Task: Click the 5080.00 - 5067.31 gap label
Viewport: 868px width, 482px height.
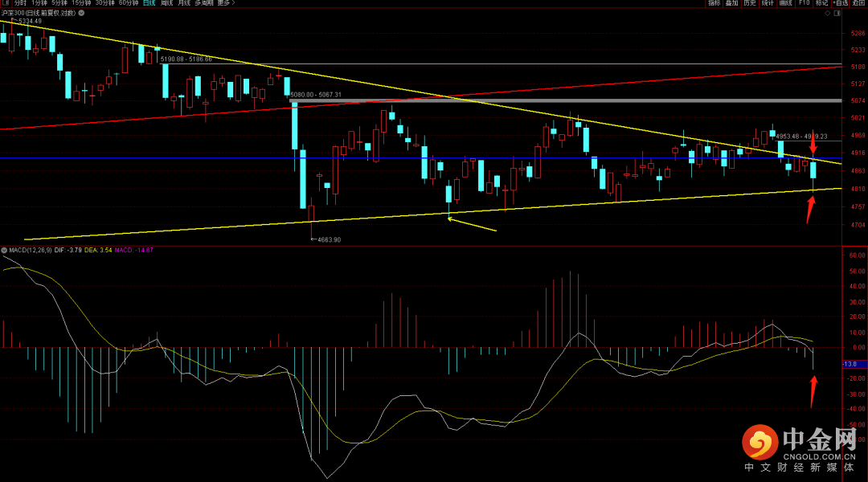Action: pos(316,95)
